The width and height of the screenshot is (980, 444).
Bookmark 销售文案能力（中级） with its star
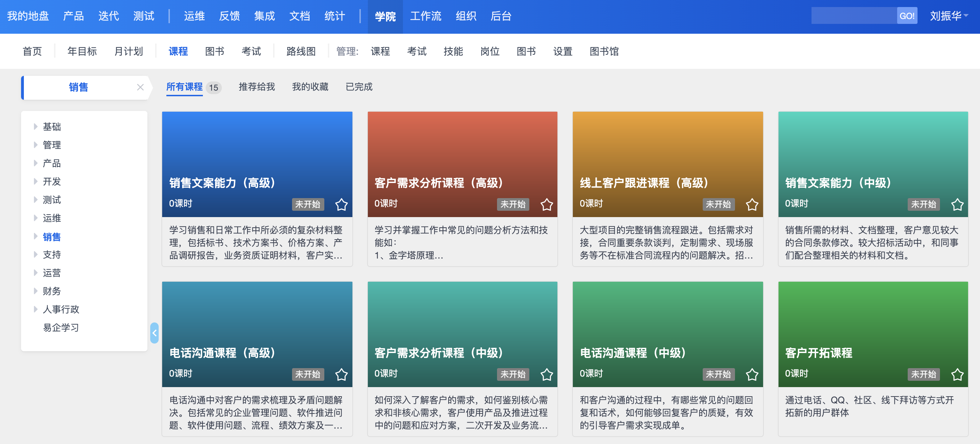(x=957, y=204)
